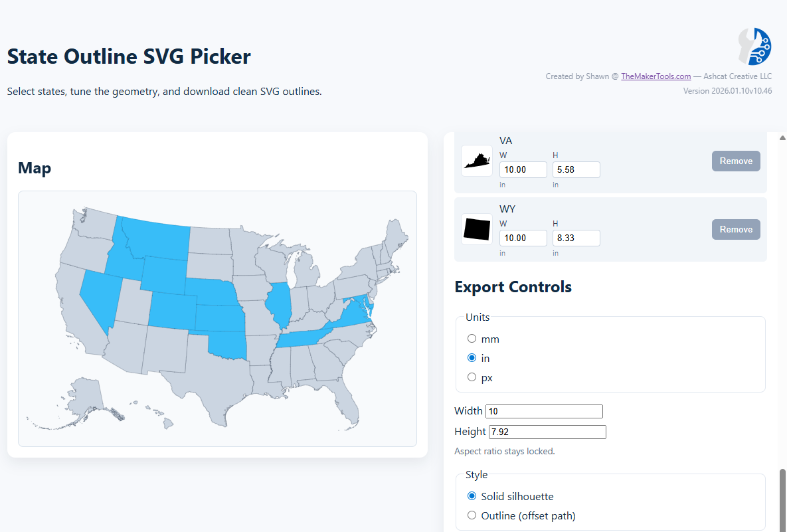This screenshot has height=532, width=787.
Task: Switch export units to mm
Action: [472, 337]
